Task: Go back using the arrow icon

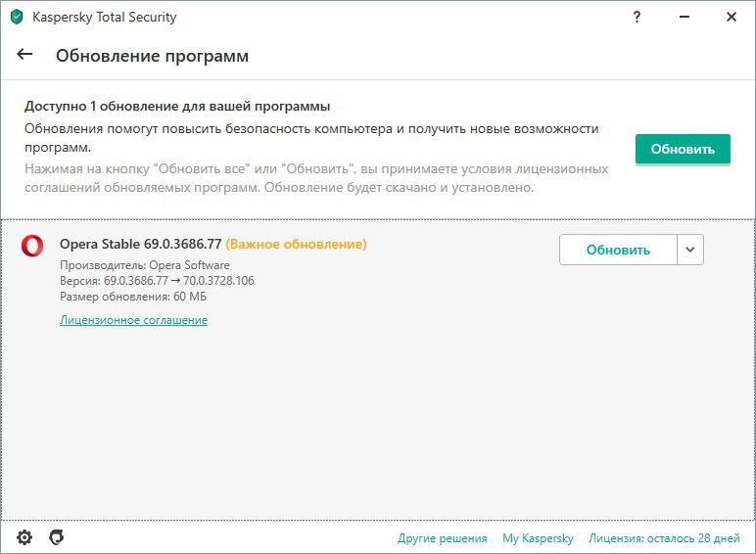Action: click(24, 55)
